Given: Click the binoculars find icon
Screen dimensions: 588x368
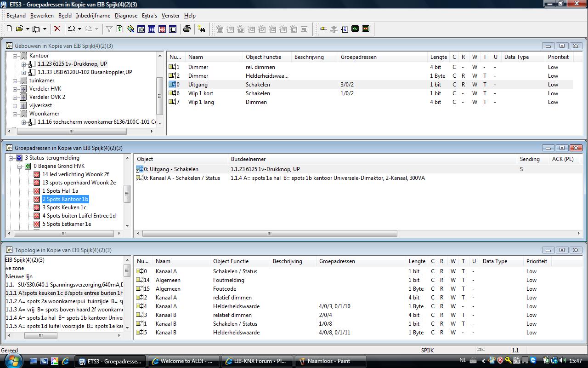Looking at the screenshot, I should point(201,29).
